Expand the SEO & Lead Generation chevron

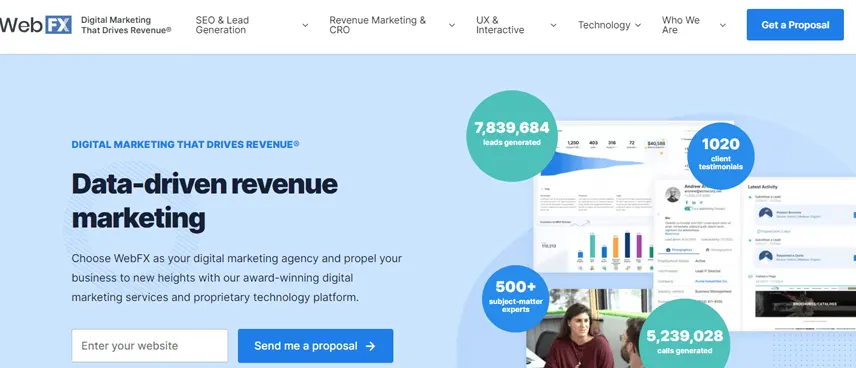[x=305, y=25]
